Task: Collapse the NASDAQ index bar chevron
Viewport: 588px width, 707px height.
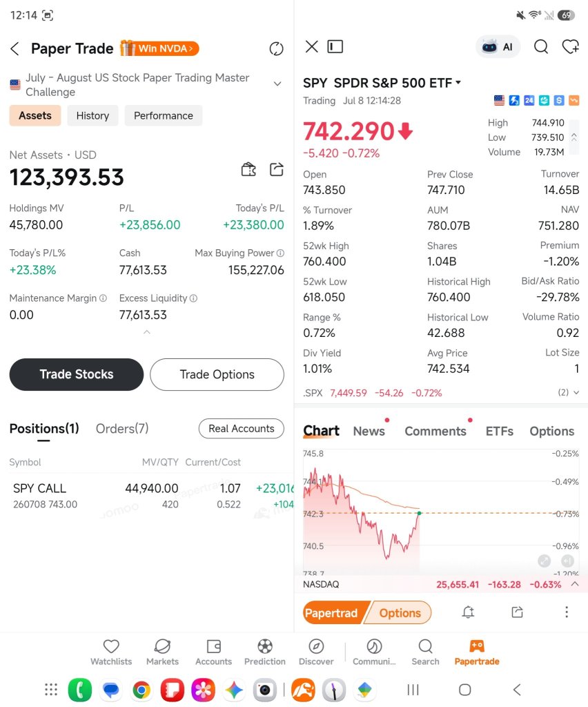Action: 575,584
